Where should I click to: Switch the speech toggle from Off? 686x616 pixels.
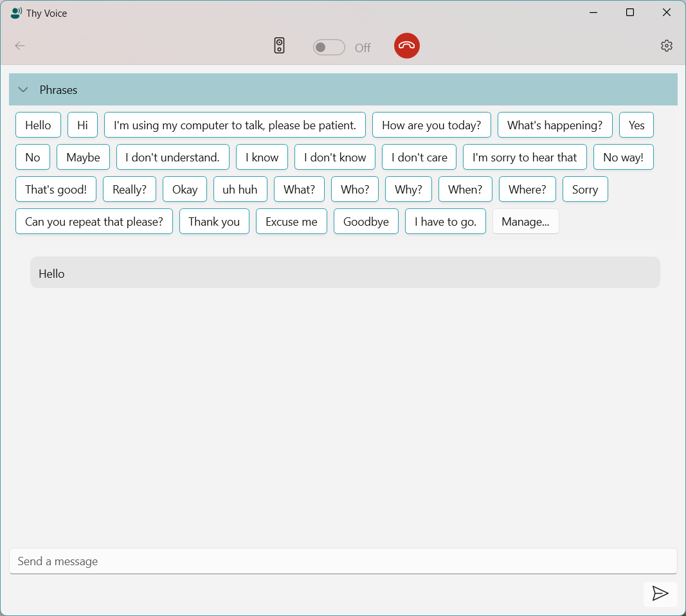click(329, 47)
